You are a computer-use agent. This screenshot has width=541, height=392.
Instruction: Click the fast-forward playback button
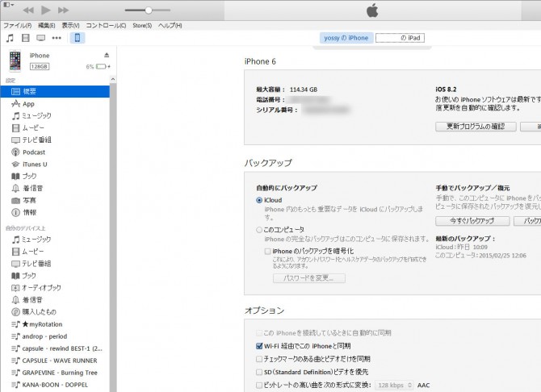point(63,10)
